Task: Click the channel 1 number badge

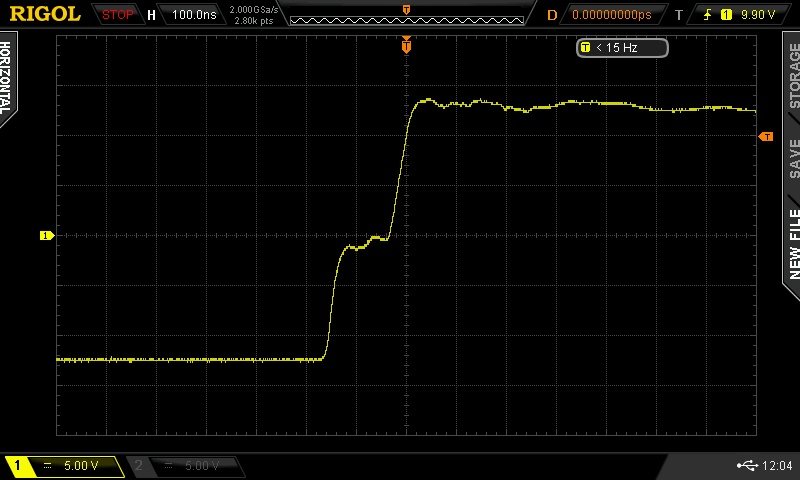Action: [17, 465]
